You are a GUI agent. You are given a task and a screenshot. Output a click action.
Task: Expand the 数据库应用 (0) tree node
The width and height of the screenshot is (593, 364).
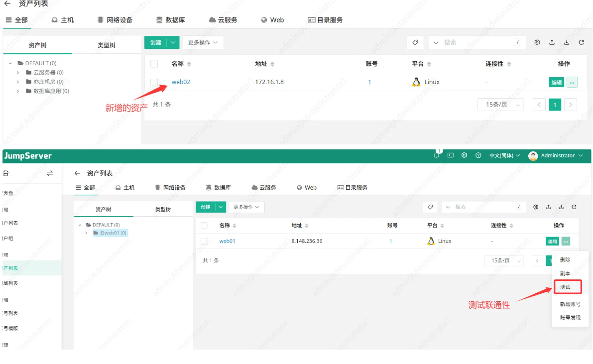18,91
